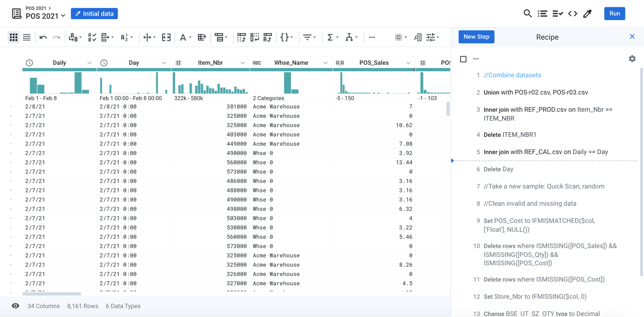Toggle the eye visibility icon in status bar
Screen dimensions: 644x317
(x=15, y=306)
